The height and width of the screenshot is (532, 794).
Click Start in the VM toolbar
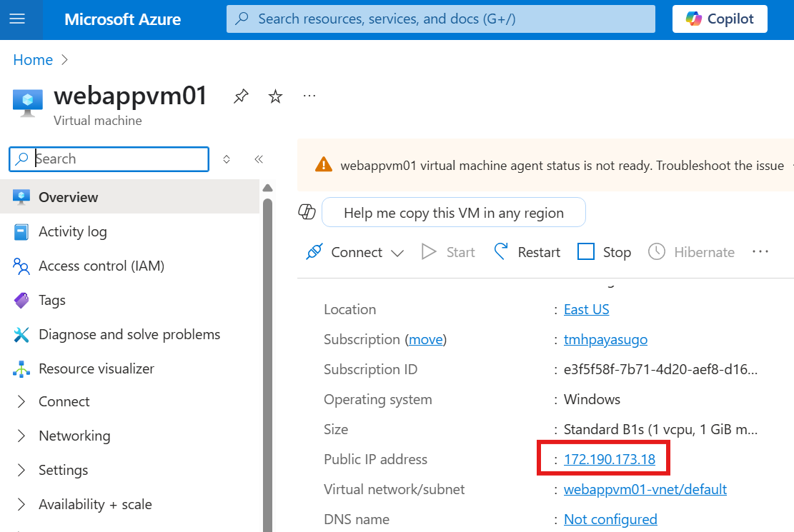click(448, 252)
